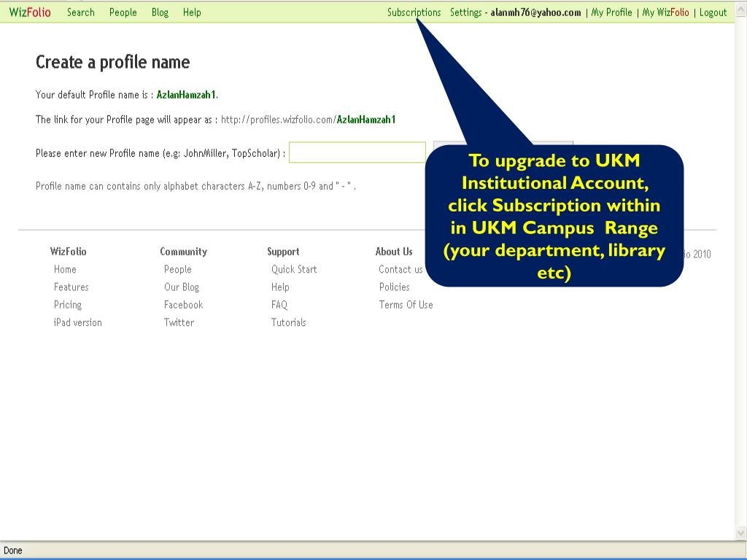Image resolution: width=747 pixels, height=560 pixels.
Task: Open Twitter link in footer
Action: tap(179, 322)
